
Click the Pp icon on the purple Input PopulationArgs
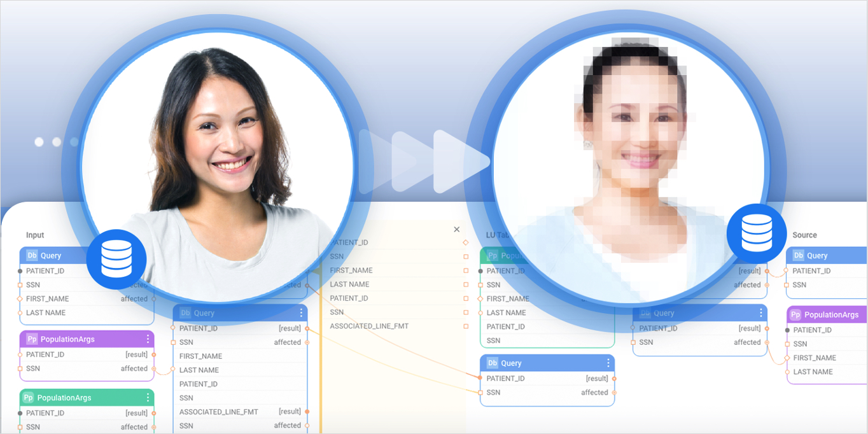point(32,339)
